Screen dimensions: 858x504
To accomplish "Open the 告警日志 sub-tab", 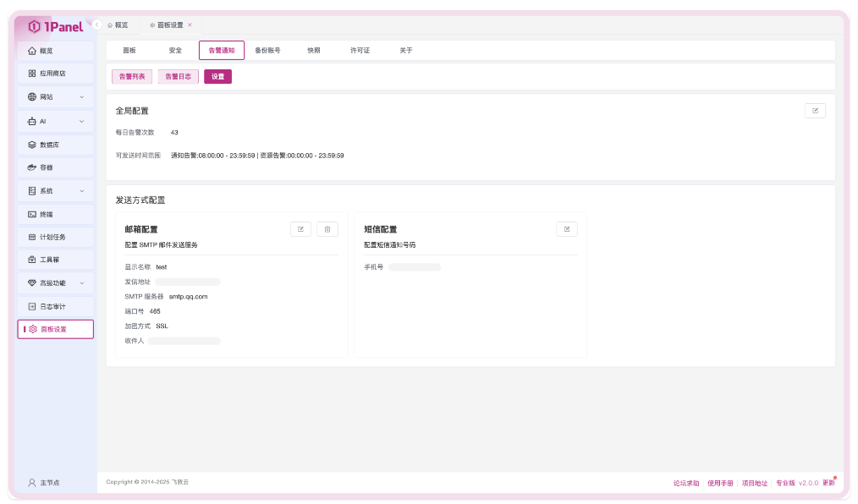I will point(178,77).
